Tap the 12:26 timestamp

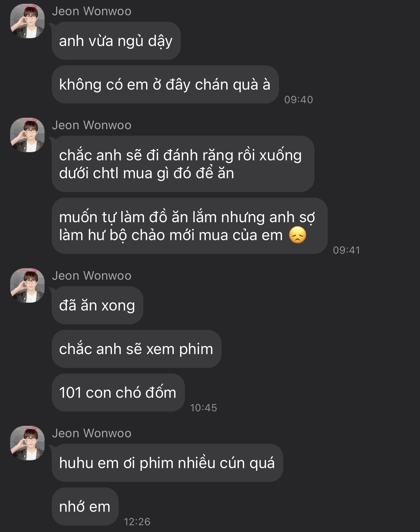137,522
